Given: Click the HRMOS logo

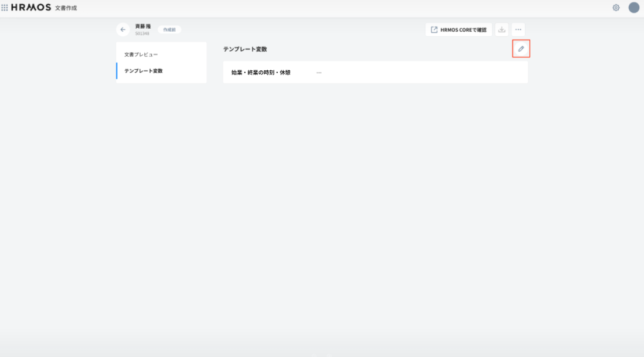Looking at the screenshot, I should point(31,8).
